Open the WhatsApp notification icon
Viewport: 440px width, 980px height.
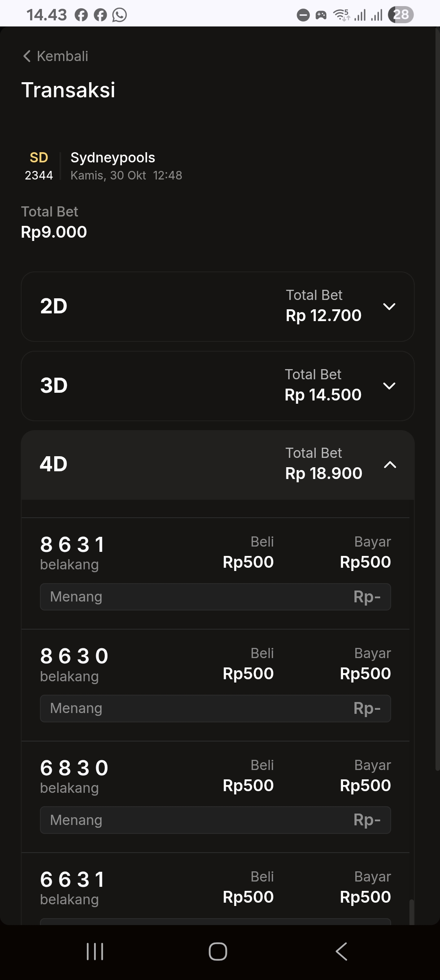tap(119, 15)
